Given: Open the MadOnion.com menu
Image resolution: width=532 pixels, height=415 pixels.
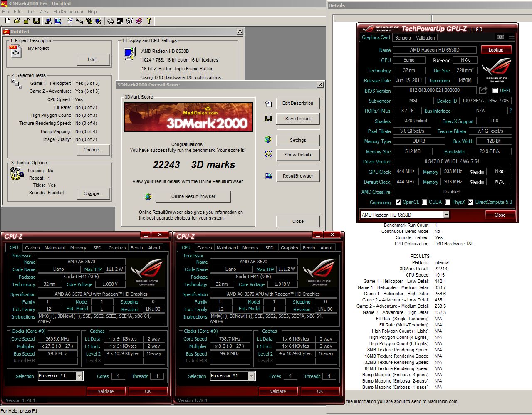Looking at the screenshot, I should point(68,12).
